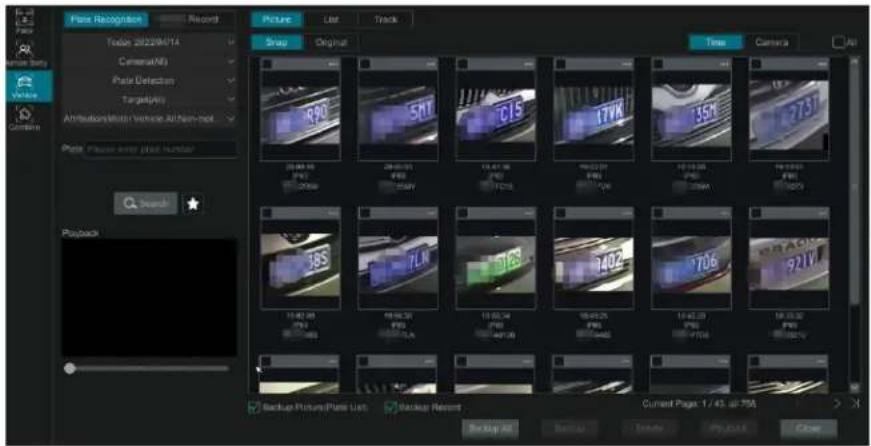Open more options on the 1402 plate card
The width and height of the screenshot is (871, 446).
tap(626, 213)
